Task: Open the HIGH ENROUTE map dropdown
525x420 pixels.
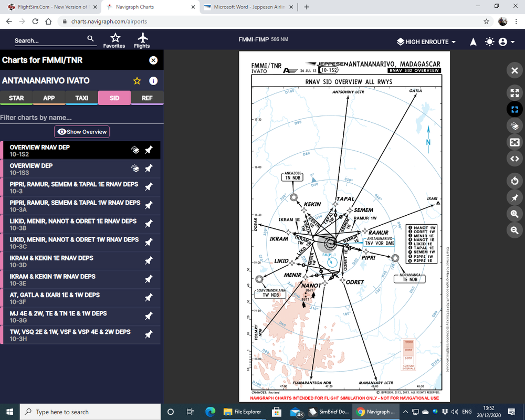Action: point(426,42)
